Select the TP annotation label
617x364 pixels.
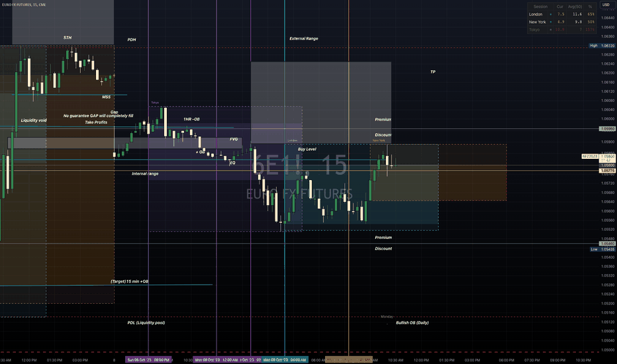[433, 72]
